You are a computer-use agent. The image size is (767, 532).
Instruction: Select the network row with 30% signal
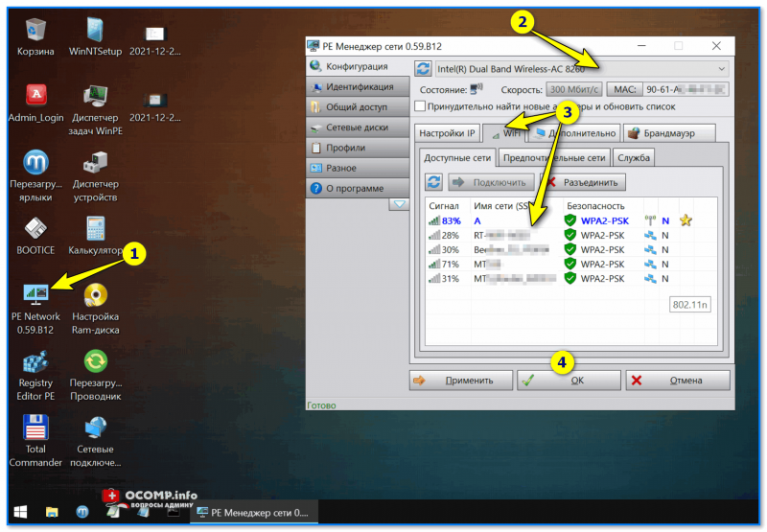pyautogui.click(x=570, y=249)
